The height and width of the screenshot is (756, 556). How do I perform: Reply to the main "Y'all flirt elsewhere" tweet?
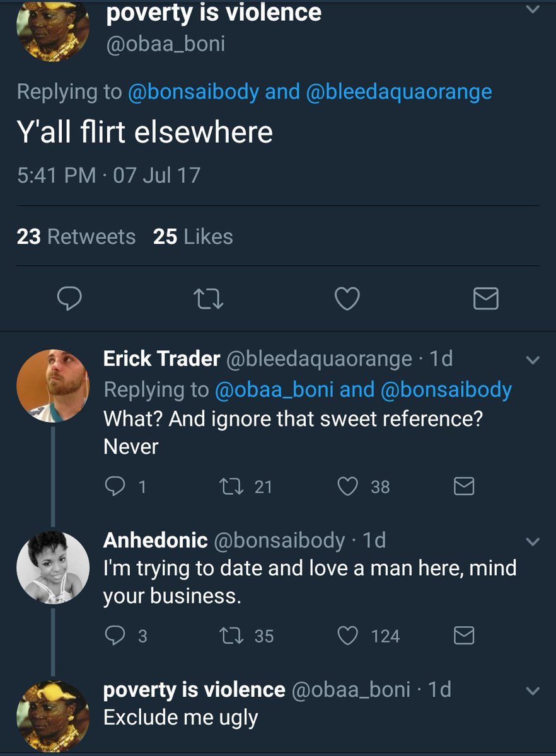[69, 298]
